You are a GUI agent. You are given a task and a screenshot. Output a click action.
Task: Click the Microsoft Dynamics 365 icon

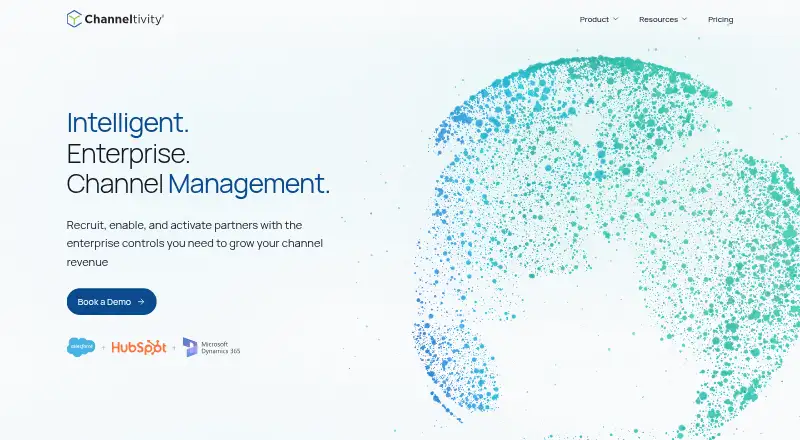190,347
